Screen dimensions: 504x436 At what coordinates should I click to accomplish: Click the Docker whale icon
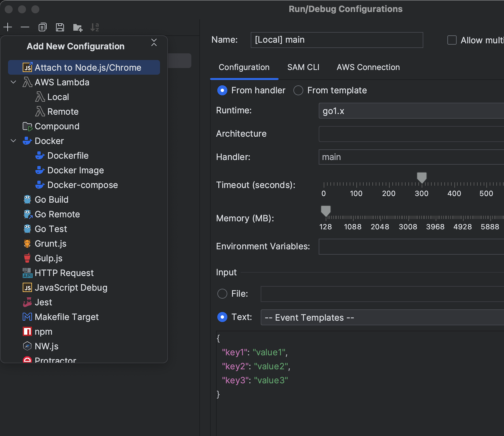pos(27,141)
